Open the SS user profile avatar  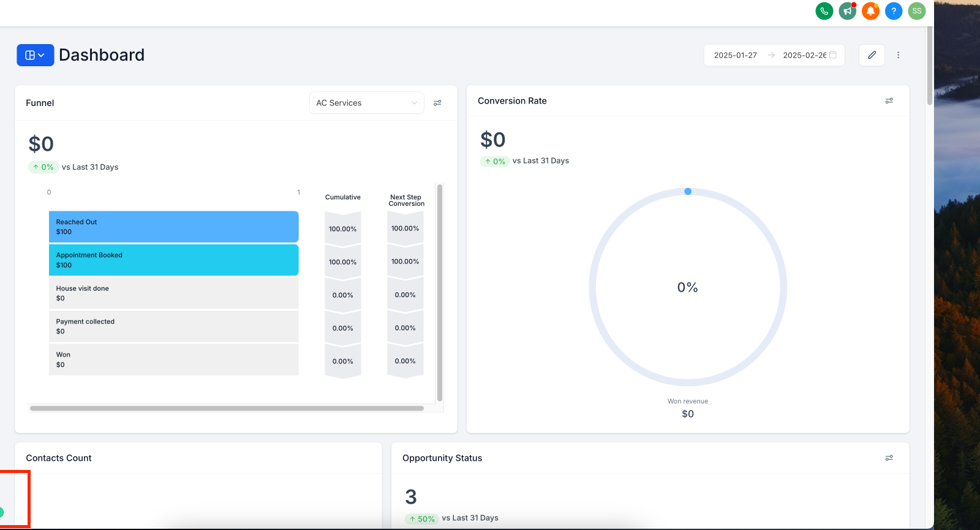point(917,11)
